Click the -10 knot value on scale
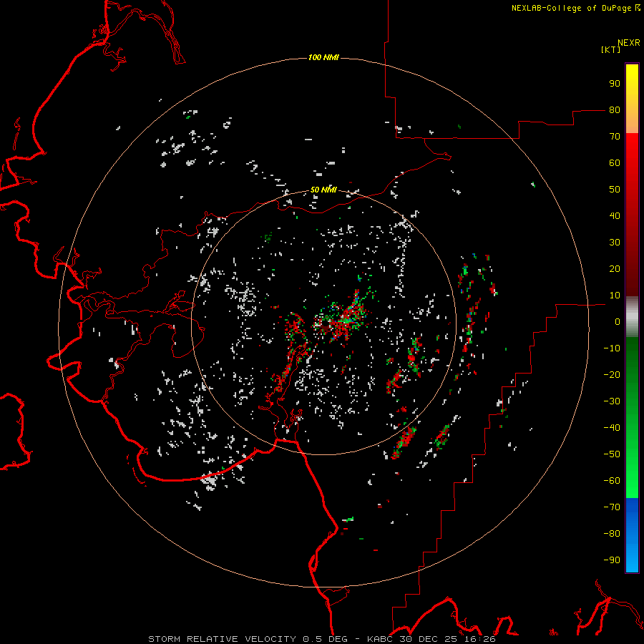This screenshot has height=644, width=644. click(612, 348)
